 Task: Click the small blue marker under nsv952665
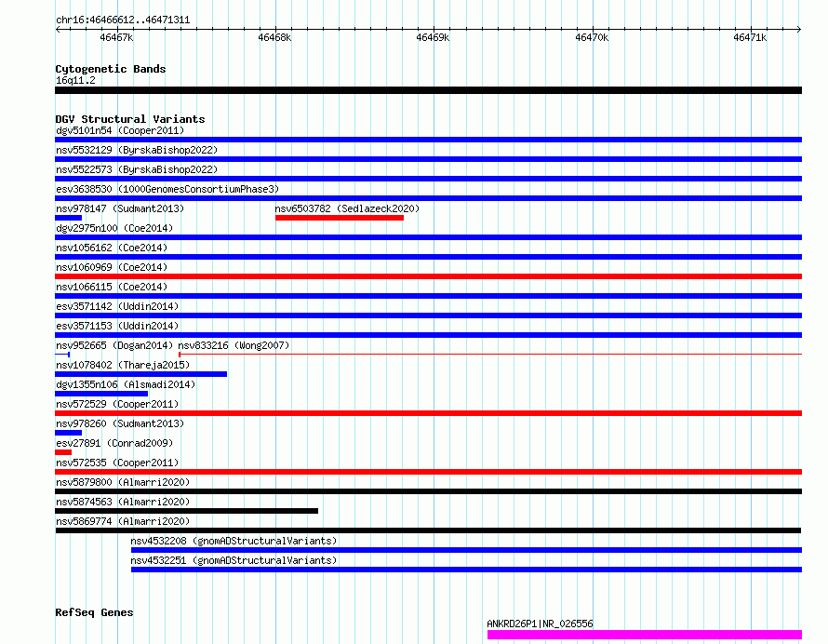click(x=63, y=354)
